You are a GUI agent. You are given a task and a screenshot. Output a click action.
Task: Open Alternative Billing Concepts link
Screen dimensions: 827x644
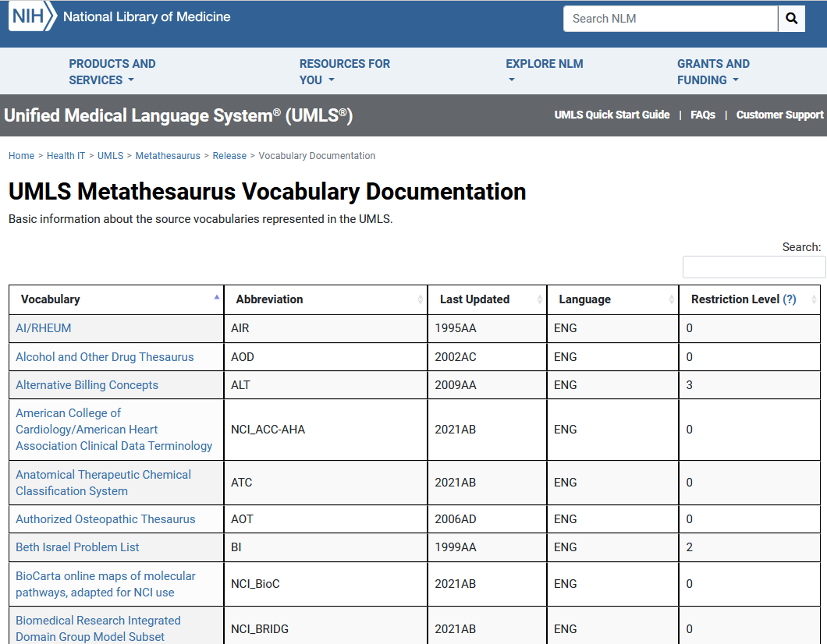[87, 385]
